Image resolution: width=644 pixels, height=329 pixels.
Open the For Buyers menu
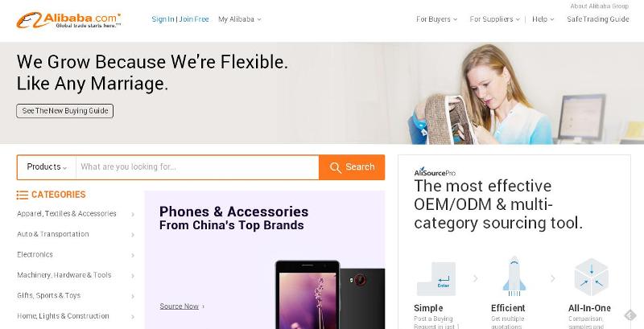[436, 19]
